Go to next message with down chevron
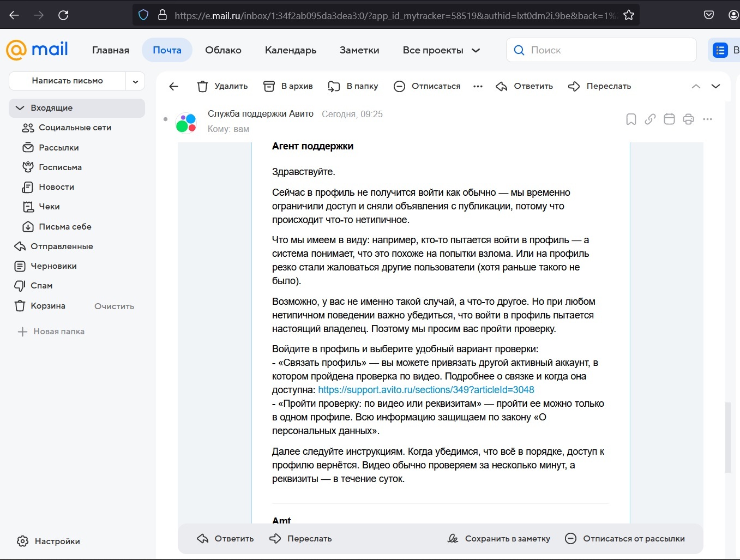 (x=716, y=86)
